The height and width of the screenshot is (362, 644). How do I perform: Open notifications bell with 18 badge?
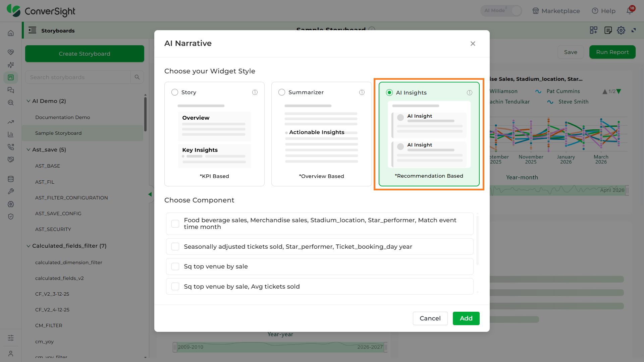630,10
